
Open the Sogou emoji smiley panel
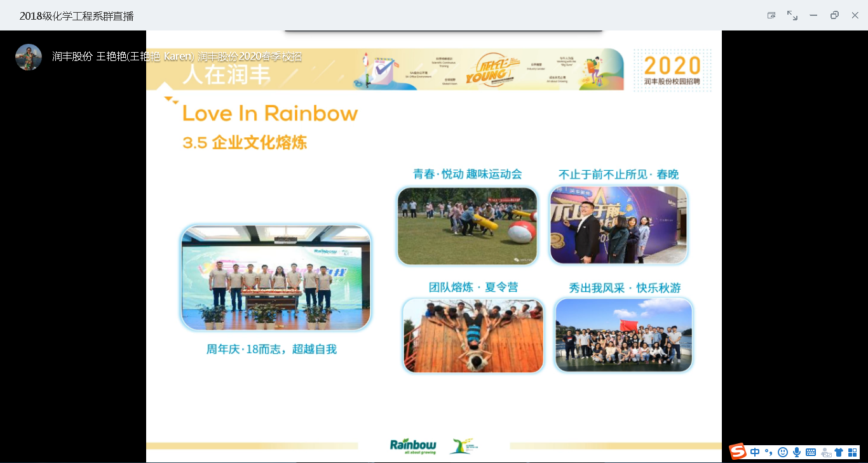tap(783, 452)
